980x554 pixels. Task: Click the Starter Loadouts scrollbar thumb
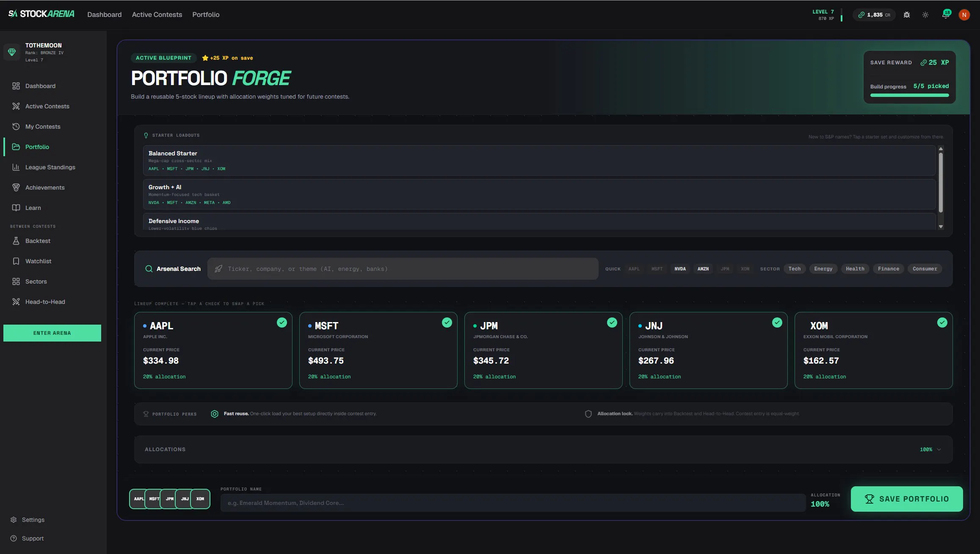coord(941,182)
